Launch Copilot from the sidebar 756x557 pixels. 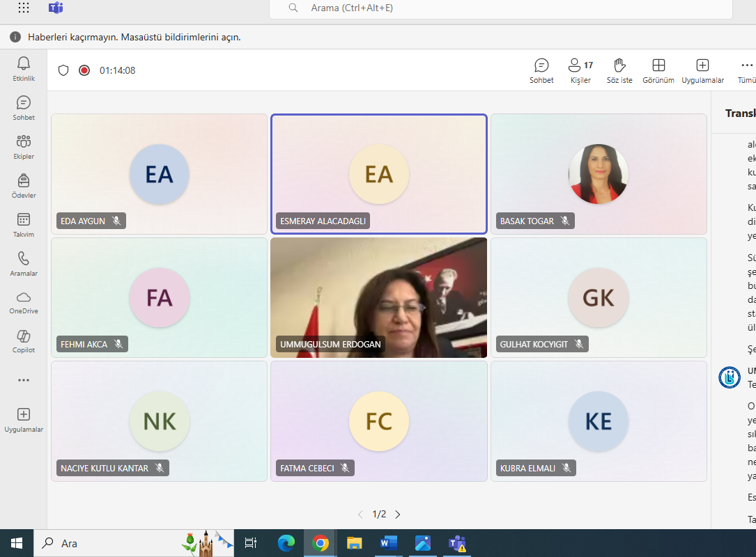[x=24, y=341]
